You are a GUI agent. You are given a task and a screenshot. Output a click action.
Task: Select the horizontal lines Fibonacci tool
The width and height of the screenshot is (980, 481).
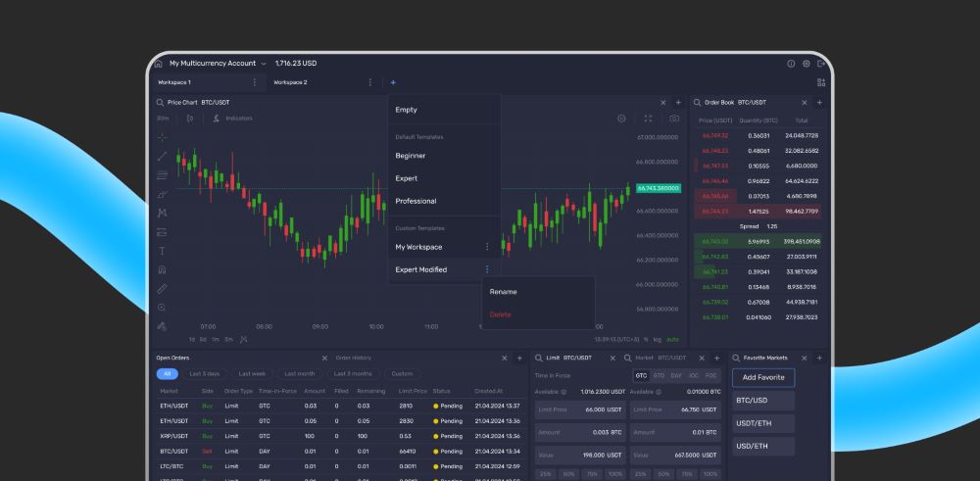pos(163,175)
